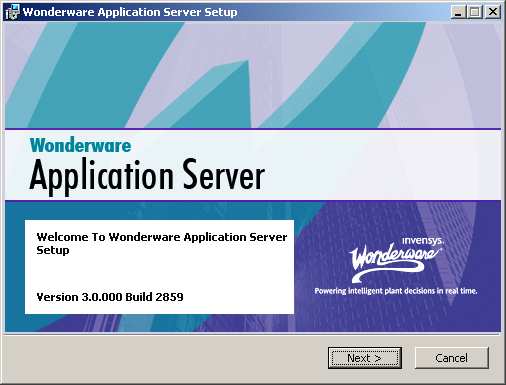Close the Wonderware setup window

pos(493,12)
